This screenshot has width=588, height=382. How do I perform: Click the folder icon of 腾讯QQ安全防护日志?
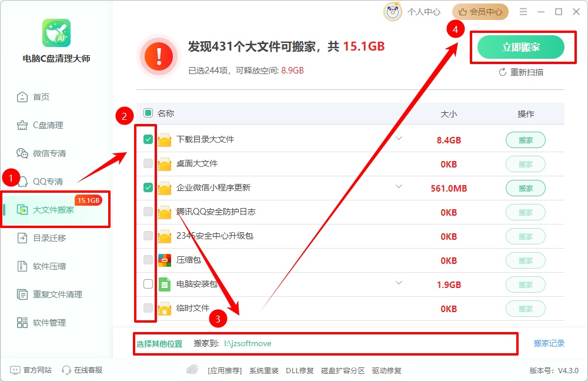pyautogui.click(x=164, y=212)
